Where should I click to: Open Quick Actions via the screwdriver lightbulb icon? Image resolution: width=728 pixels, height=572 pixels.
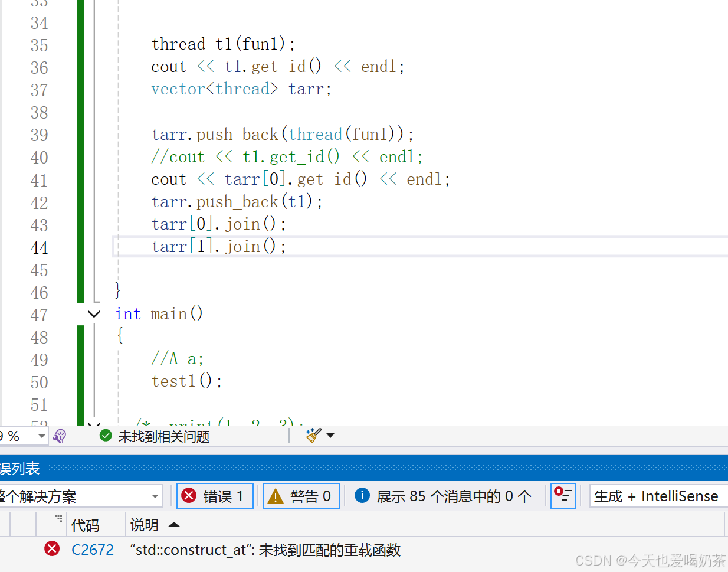(59, 436)
